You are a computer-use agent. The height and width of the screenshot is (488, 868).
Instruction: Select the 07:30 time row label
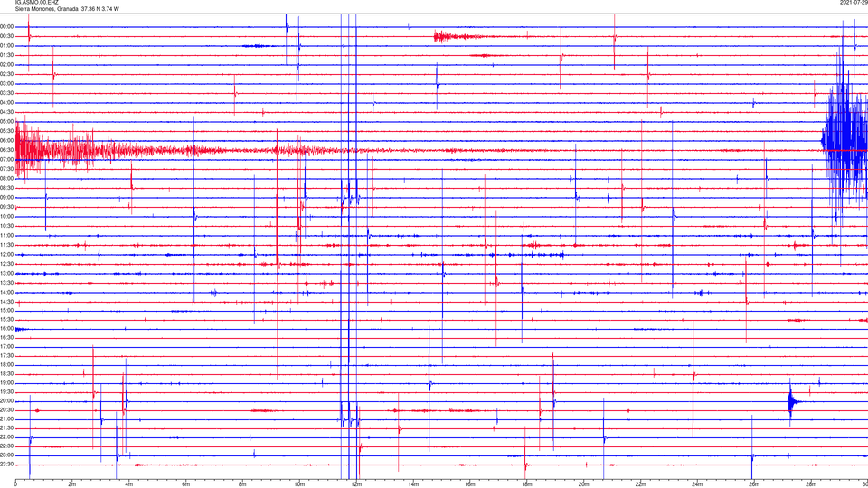coord(6,169)
